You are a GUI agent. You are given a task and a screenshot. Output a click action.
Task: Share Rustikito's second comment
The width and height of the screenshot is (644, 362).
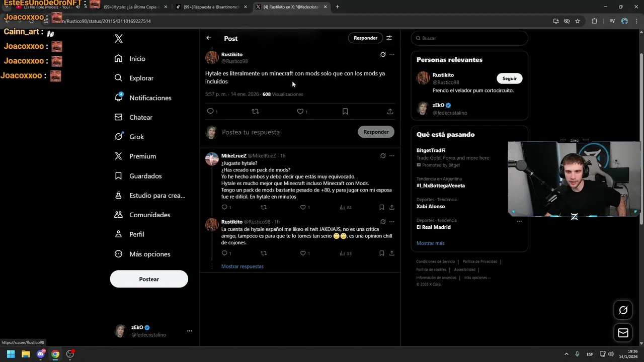(x=392, y=253)
